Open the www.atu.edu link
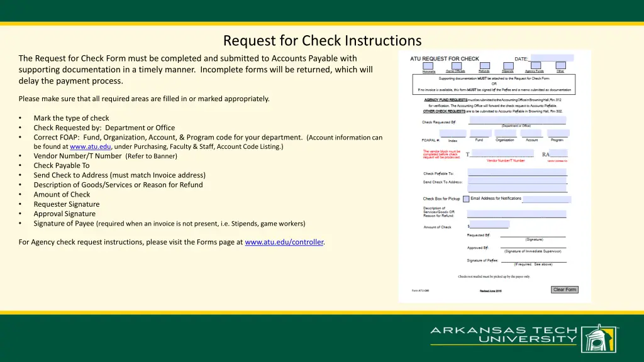The image size is (644, 362). click(x=91, y=146)
